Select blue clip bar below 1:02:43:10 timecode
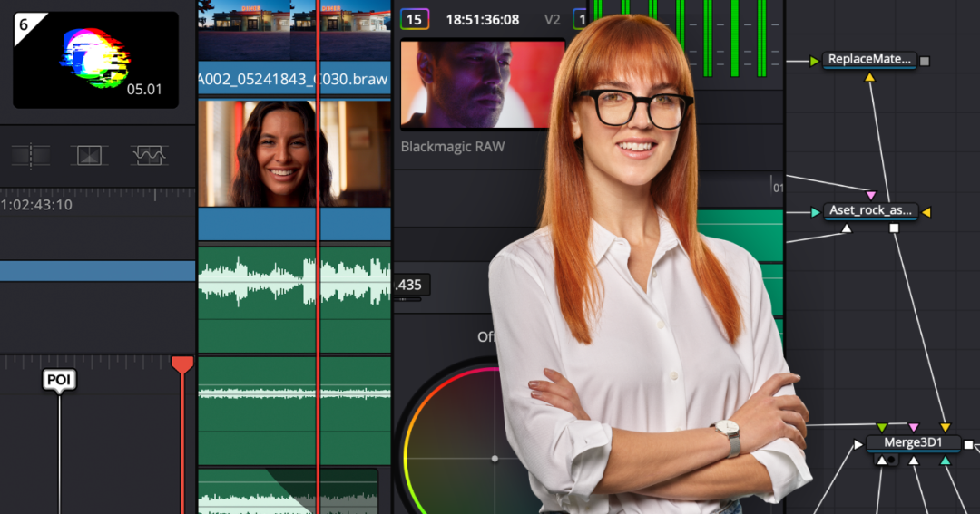 tap(97, 271)
